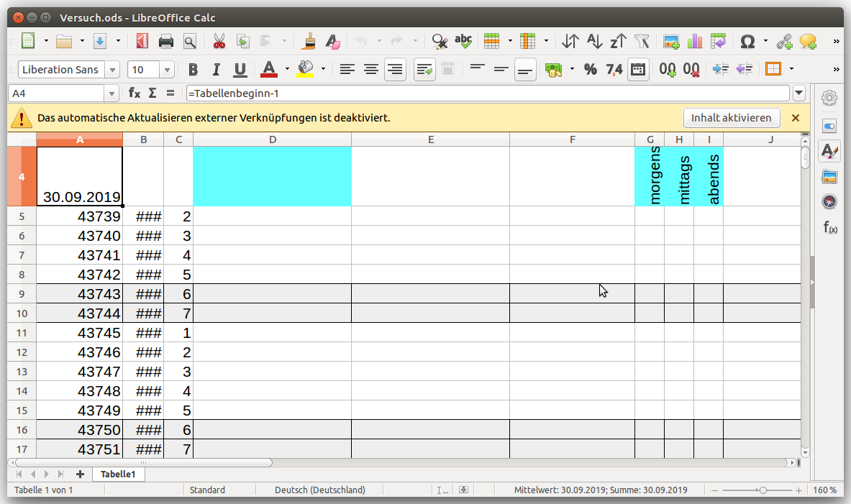Open background color dropdown arrow
This screenshot has height=504, width=851.
coord(323,70)
